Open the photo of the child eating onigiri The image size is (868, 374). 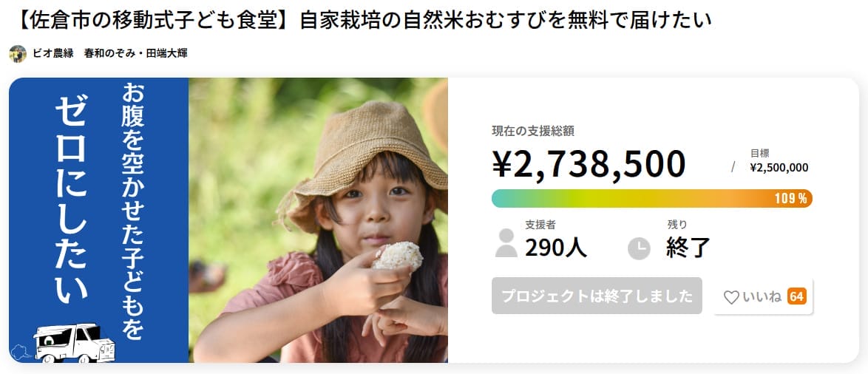point(318,220)
